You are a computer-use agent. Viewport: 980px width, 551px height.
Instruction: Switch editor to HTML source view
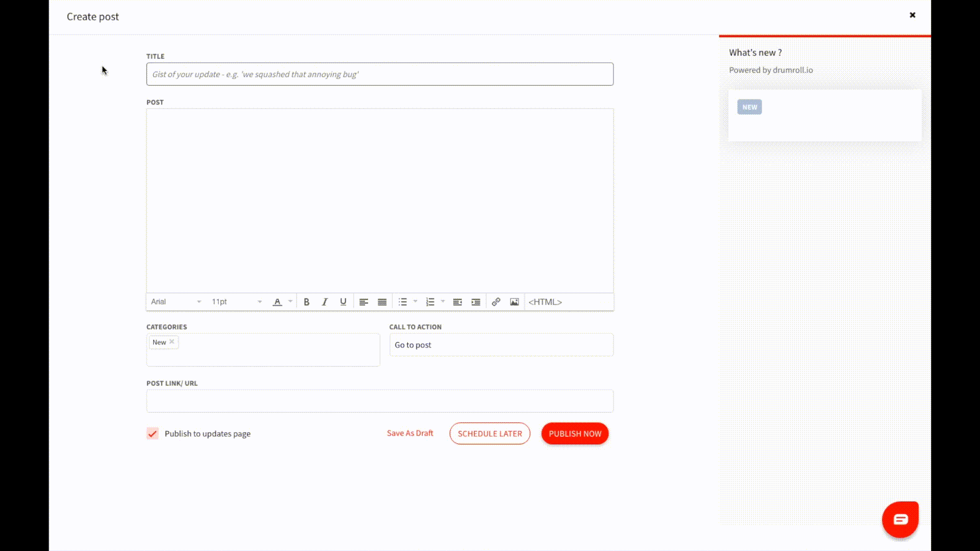pyautogui.click(x=545, y=302)
